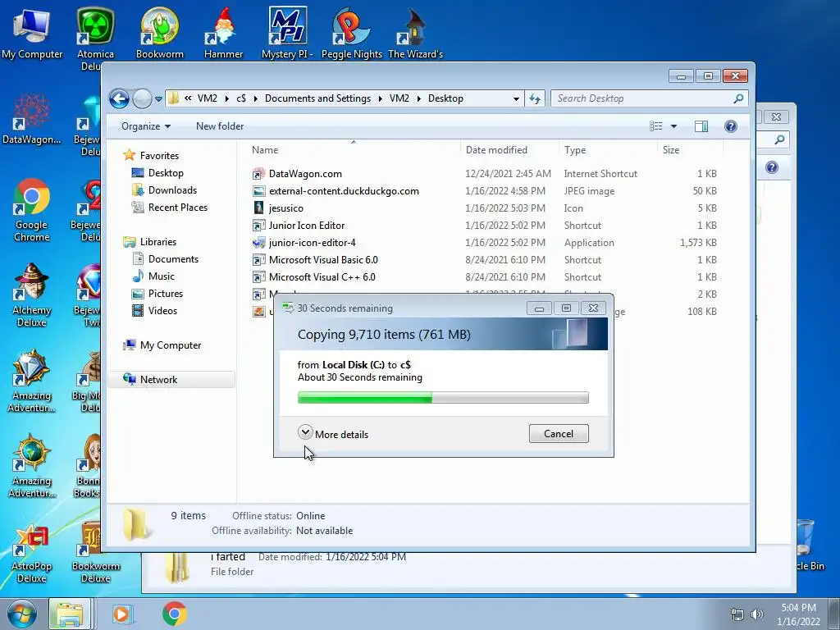The image size is (840, 630).
Task: Launch Windows Media Player from the taskbar
Action: tap(121, 614)
